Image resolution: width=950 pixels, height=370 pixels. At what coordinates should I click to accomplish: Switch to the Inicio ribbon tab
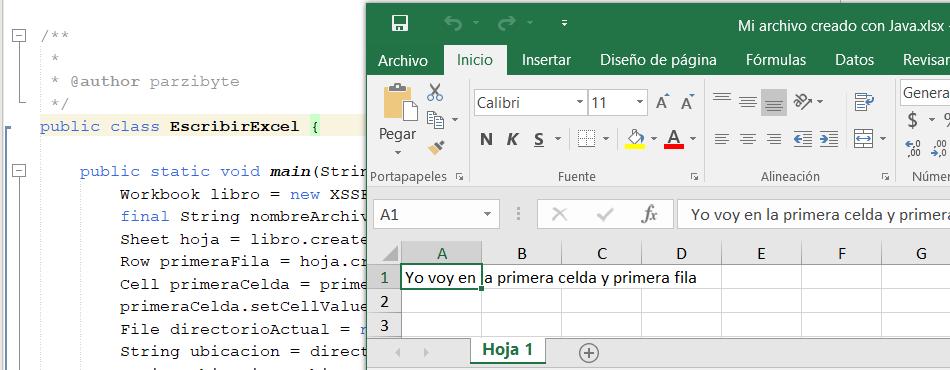tap(474, 60)
